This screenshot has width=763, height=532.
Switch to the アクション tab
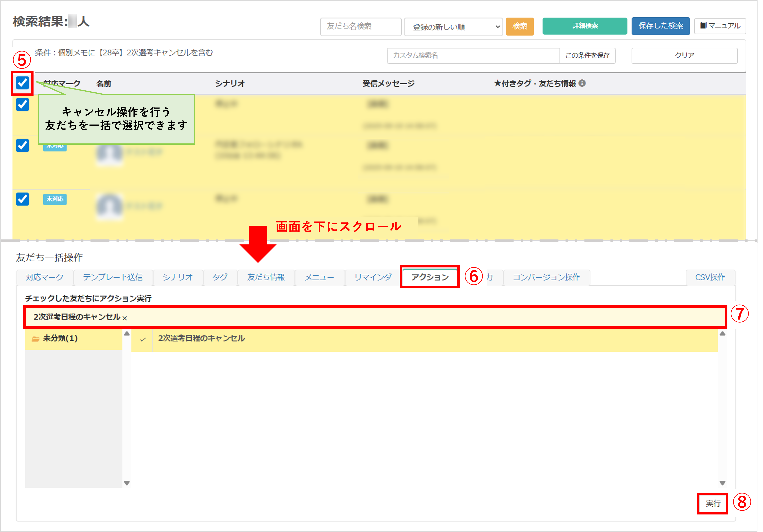click(x=430, y=277)
